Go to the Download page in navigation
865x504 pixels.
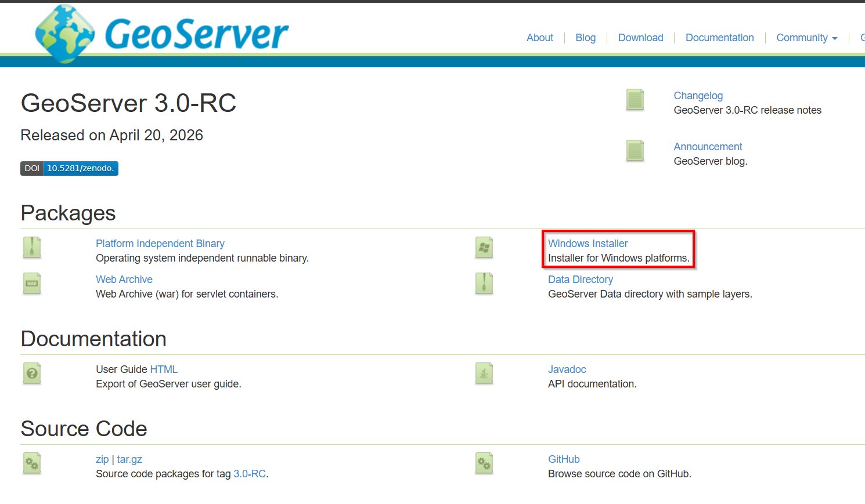tap(640, 38)
